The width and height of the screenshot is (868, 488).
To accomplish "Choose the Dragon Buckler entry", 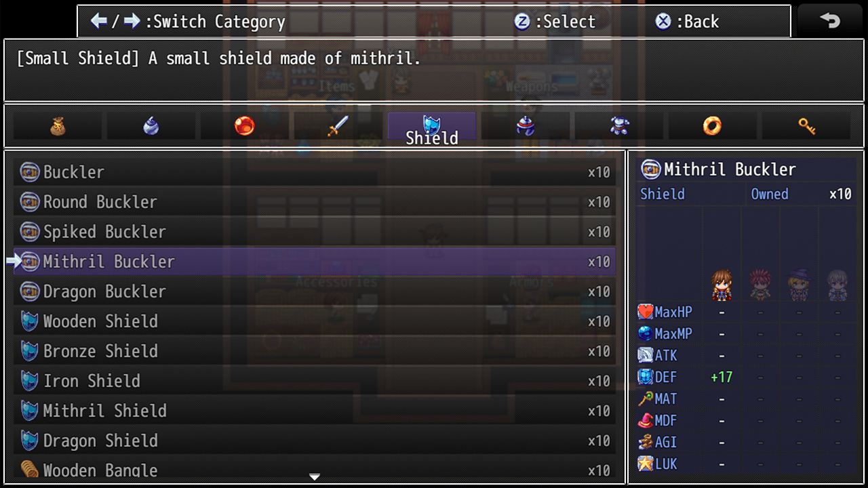I will pos(315,291).
